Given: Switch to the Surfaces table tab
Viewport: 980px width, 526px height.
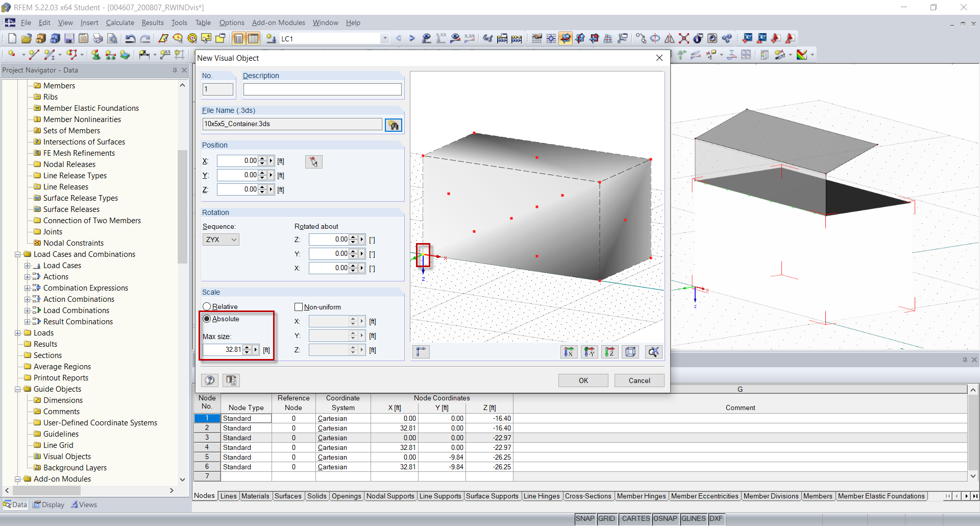Looking at the screenshot, I should [x=288, y=496].
